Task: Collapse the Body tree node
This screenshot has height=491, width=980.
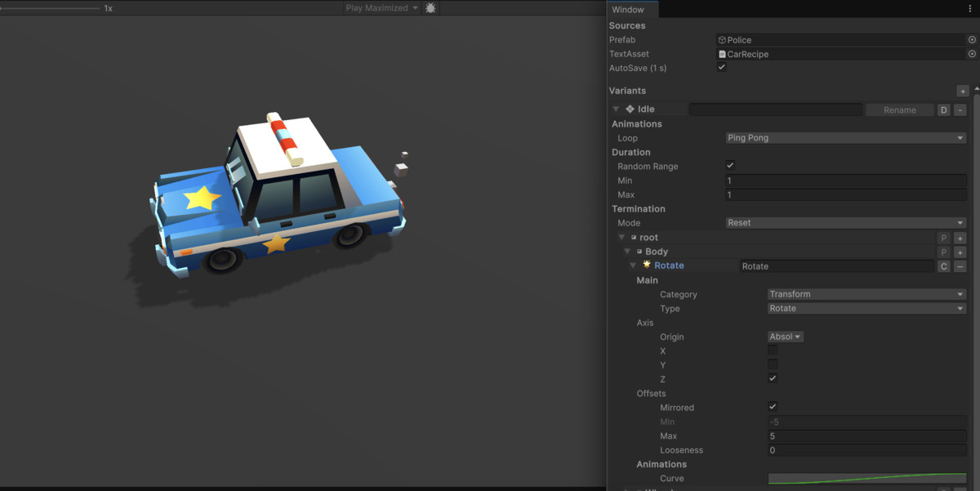Action: tap(627, 252)
